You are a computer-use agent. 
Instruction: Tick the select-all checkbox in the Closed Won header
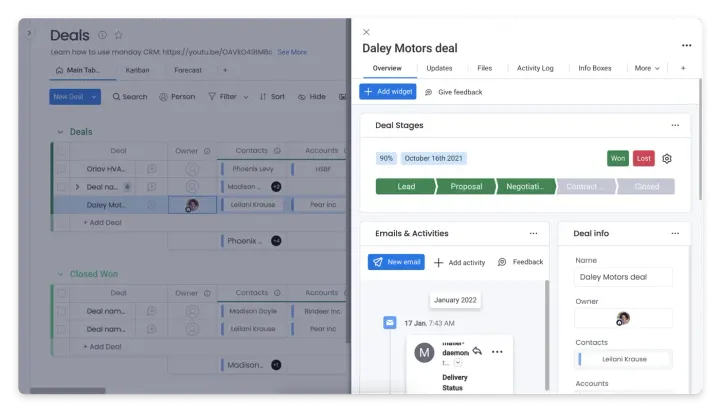click(x=61, y=293)
